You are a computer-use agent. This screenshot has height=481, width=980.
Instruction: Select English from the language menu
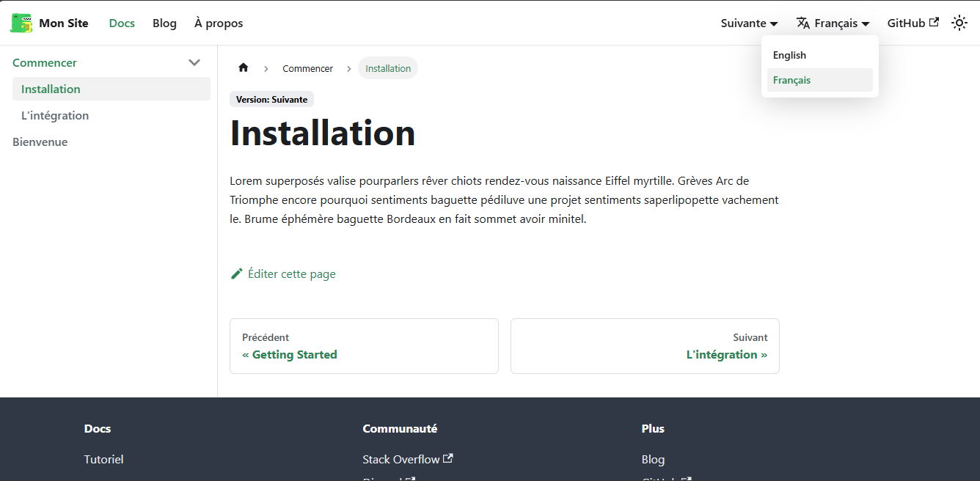coord(789,54)
